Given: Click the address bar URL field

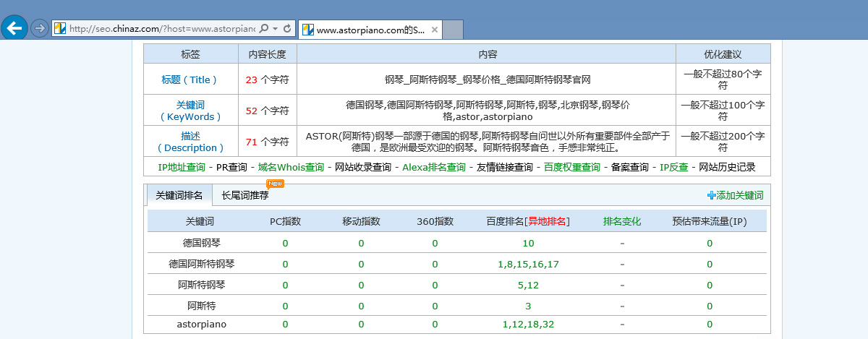Looking at the screenshot, I should click(159, 29).
